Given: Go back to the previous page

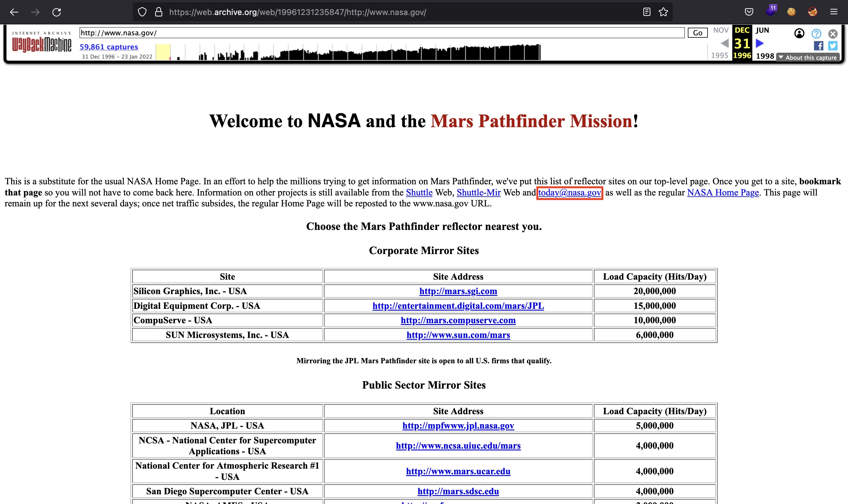Looking at the screenshot, I should coord(14,12).
